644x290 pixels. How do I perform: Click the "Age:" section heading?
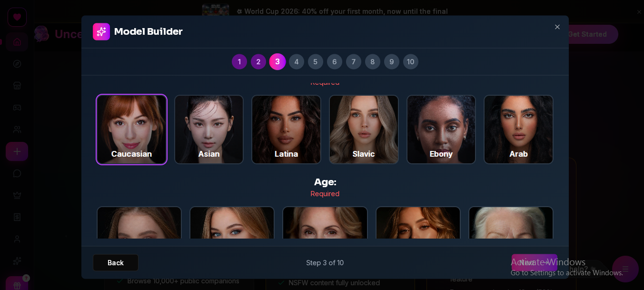tap(325, 182)
